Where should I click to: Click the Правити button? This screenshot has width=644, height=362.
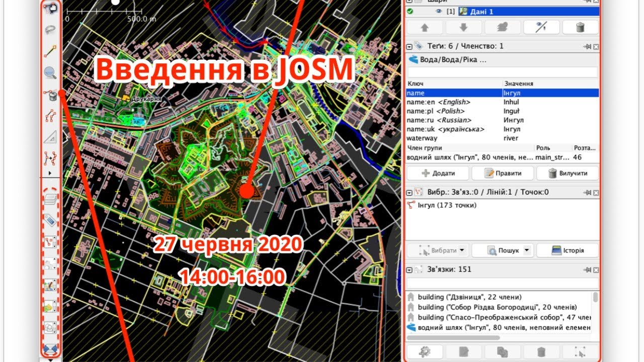(503, 173)
